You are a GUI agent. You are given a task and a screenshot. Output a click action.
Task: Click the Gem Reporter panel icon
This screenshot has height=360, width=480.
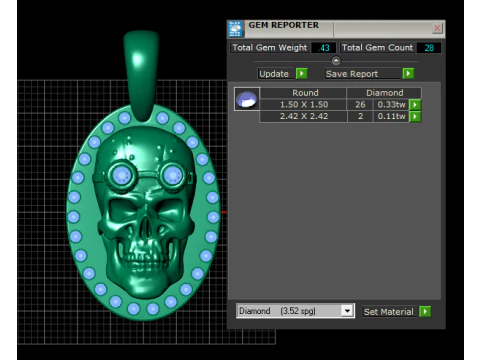pyautogui.click(x=235, y=29)
